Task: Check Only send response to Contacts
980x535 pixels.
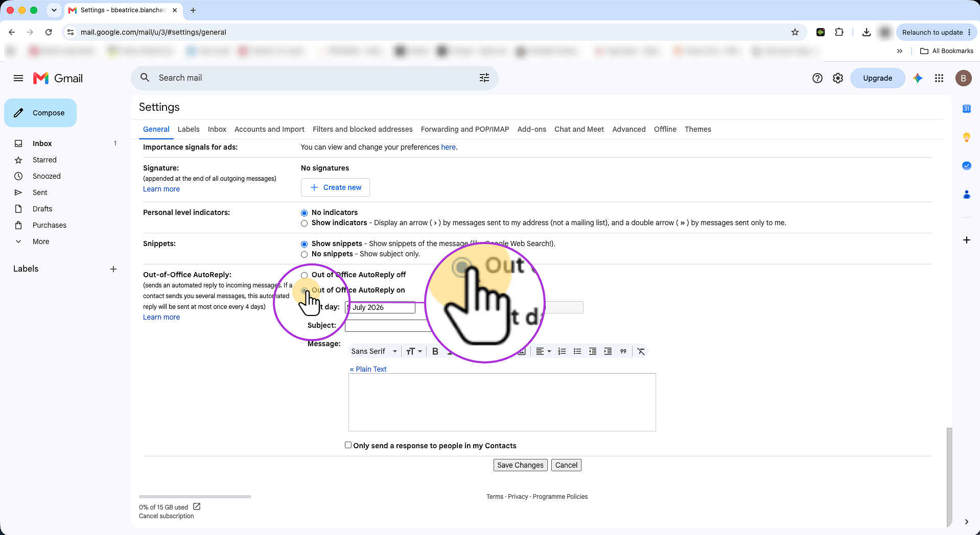Action: 348,445
